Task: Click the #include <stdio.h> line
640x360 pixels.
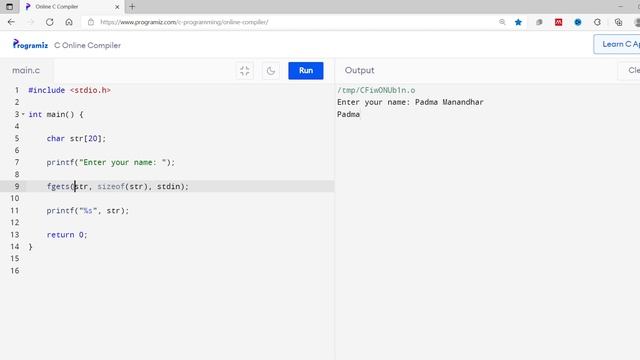Action: click(69, 90)
